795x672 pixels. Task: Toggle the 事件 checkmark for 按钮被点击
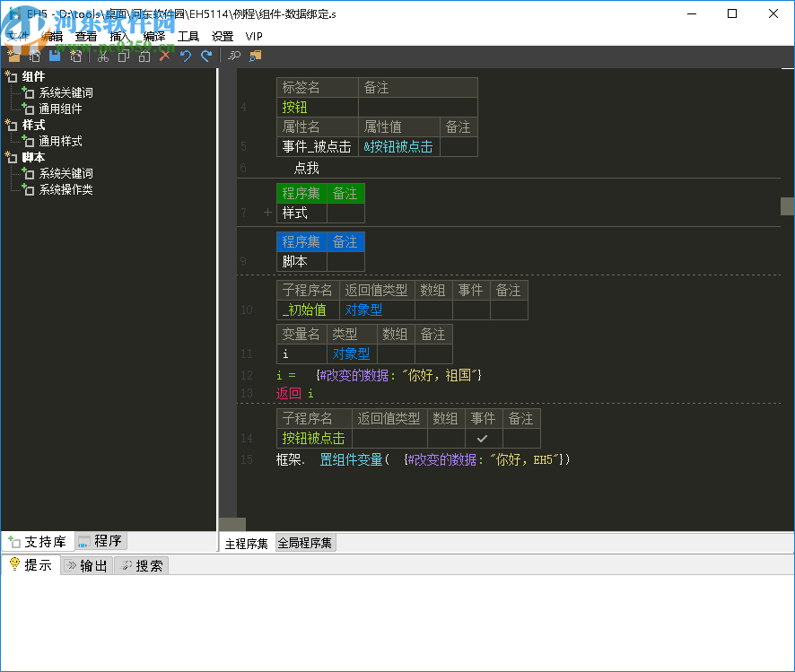pyautogui.click(x=483, y=439)
